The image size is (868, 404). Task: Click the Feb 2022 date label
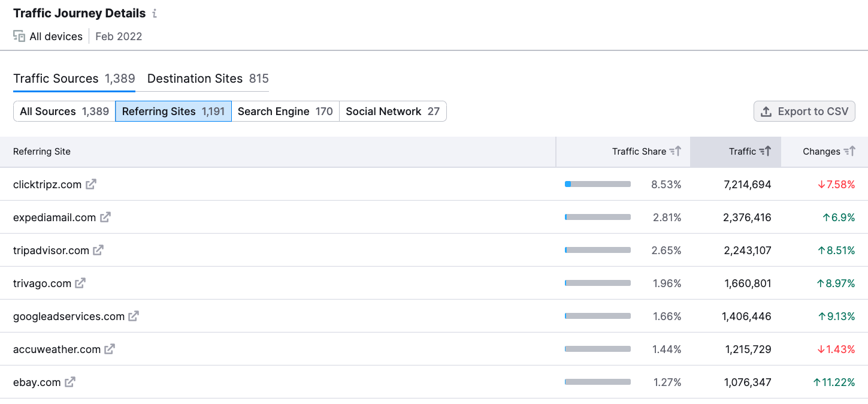(119, 37)
